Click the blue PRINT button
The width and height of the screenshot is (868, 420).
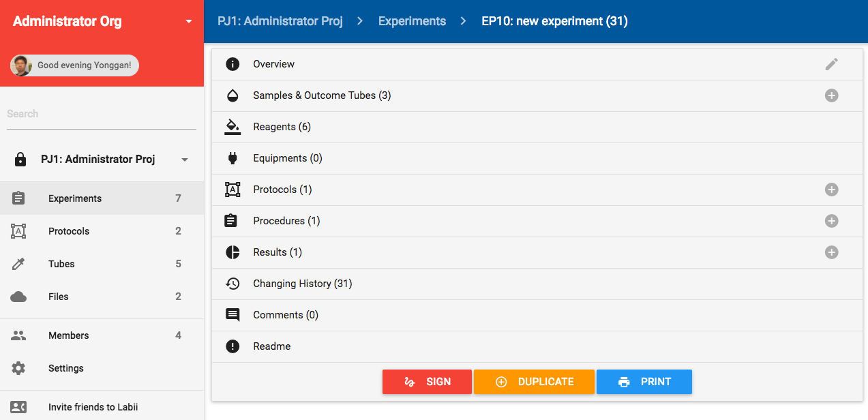644,382
